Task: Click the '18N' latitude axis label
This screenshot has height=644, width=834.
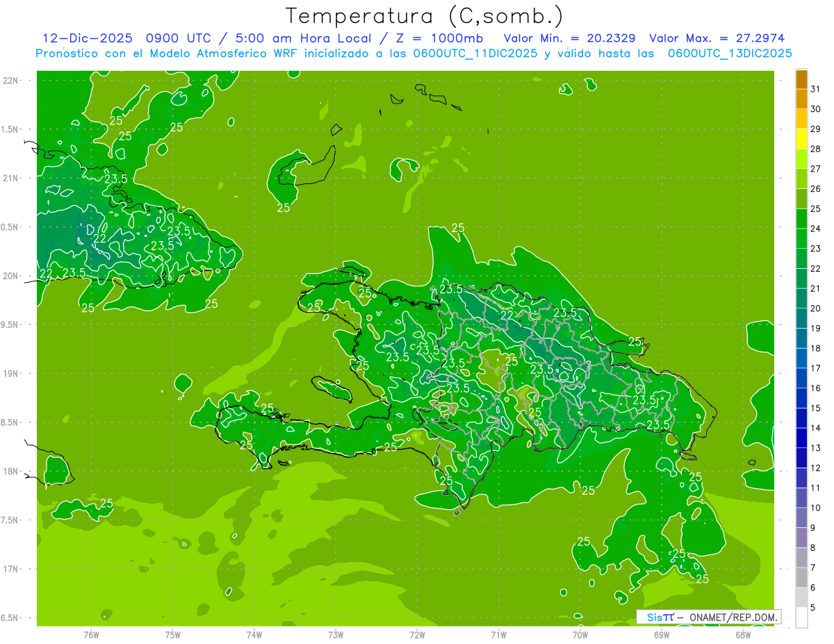Action: pyautogui.click(x=10, y=471)
